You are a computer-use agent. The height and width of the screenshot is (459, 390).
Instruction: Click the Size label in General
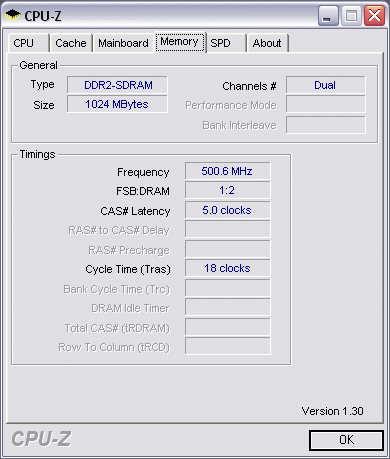pos(44,105)
